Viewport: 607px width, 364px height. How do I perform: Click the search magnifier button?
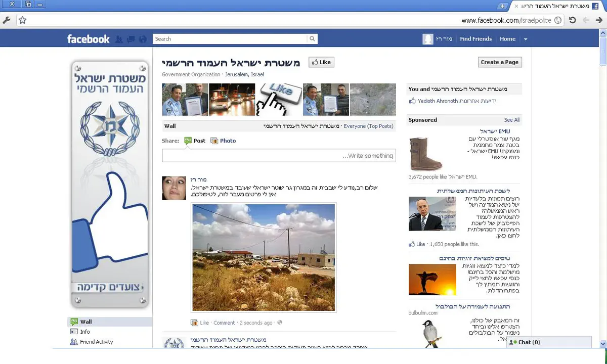point(313,39)
